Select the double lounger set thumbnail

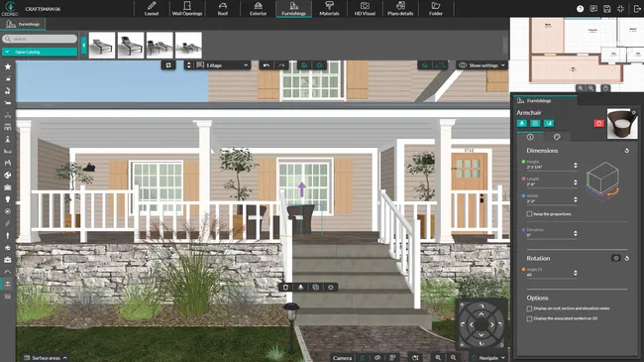click(x=160, y=46)
